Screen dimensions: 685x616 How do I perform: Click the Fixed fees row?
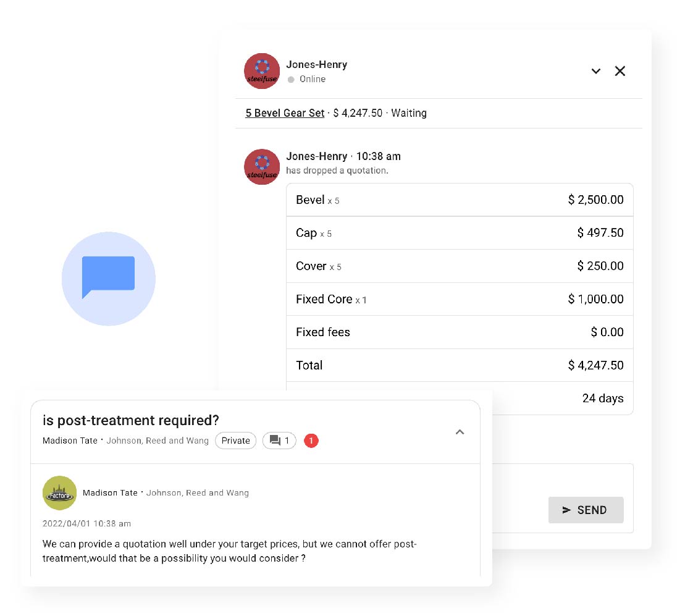[460, 332]
